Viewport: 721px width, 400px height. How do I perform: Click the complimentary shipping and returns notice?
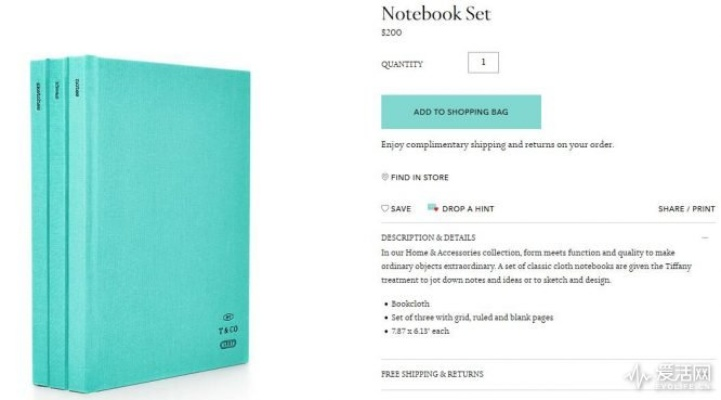(497, 145)
